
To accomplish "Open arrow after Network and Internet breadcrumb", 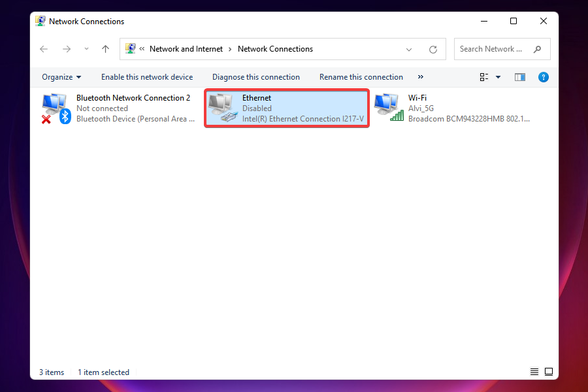I will 230,49.
